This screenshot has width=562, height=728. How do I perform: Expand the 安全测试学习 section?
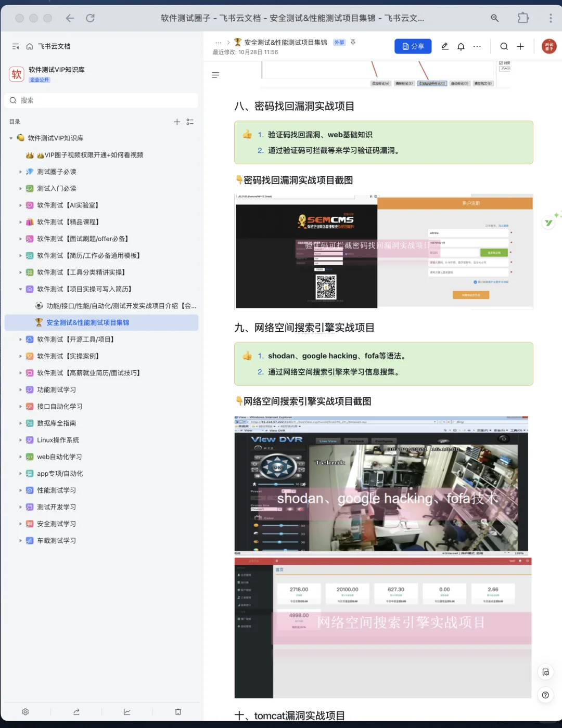coord(19,524)
